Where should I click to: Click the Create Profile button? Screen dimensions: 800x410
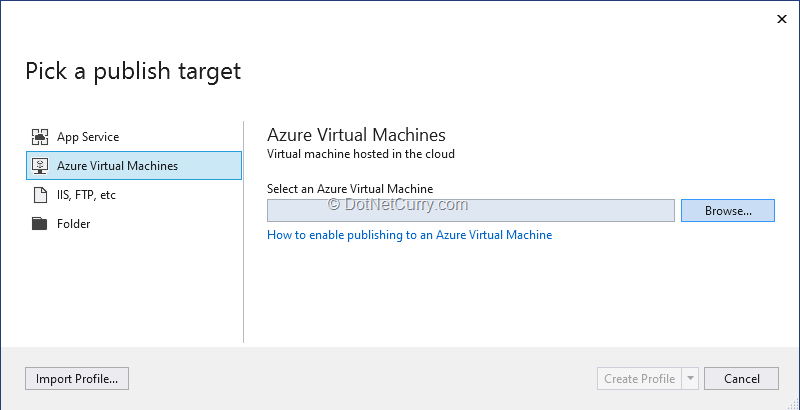tap(639, 379)
